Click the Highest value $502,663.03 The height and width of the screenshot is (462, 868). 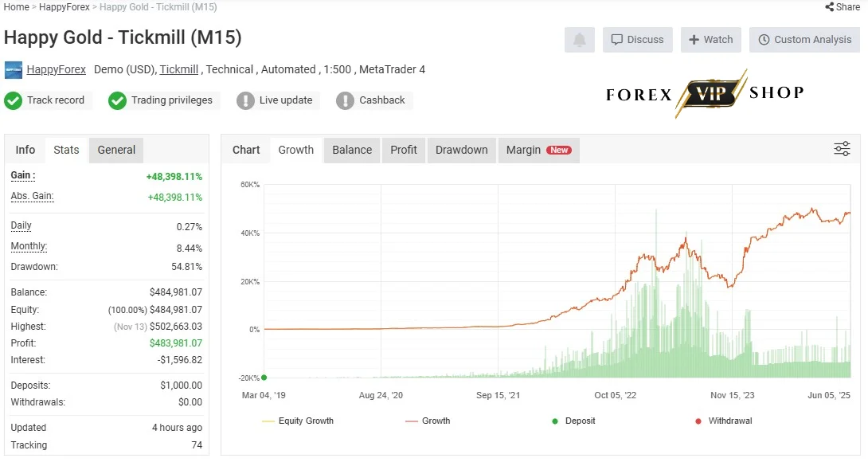[176, 327]
